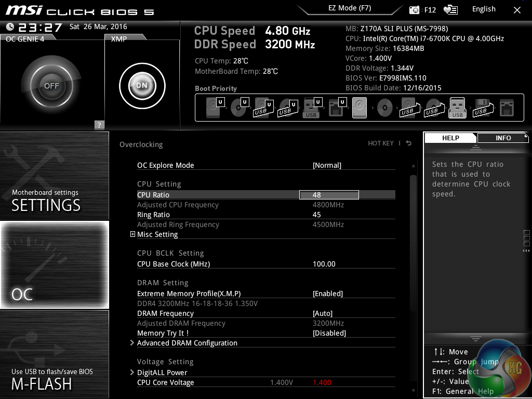Screen dimensions: 532x399
Task: Close the BIOS with the X icon
Action: click(517, 10)
